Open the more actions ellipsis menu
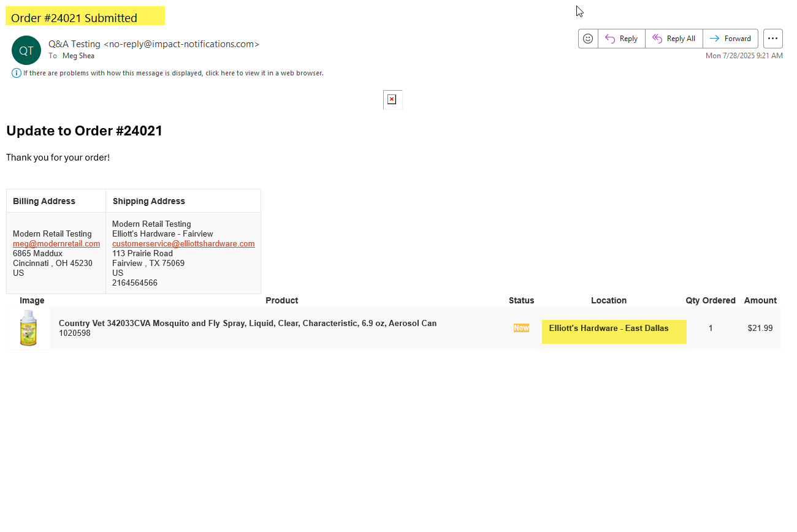 pos(772,39)
